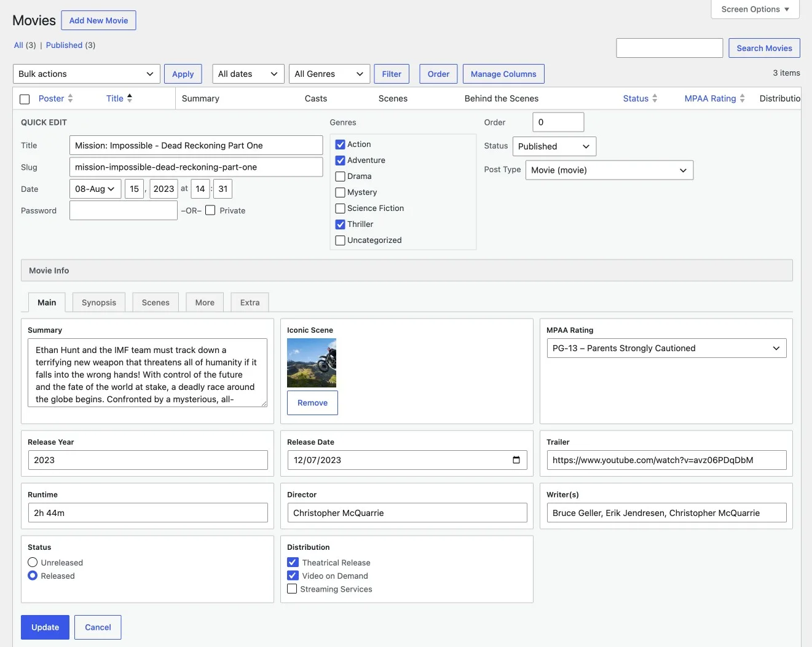The image size is (812, 647).
Task: Click the Trailer URL field
Action: pyautogui.click(x=666, y=460)
